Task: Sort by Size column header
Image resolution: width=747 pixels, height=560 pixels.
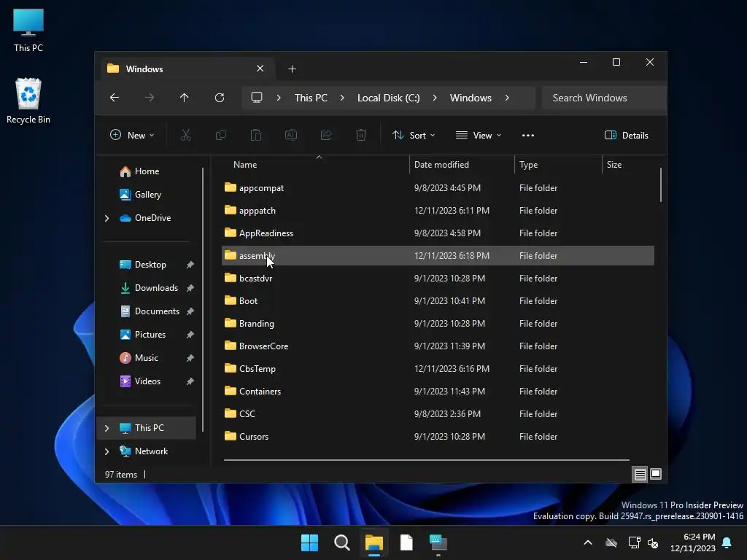Action: pos(614,165)
